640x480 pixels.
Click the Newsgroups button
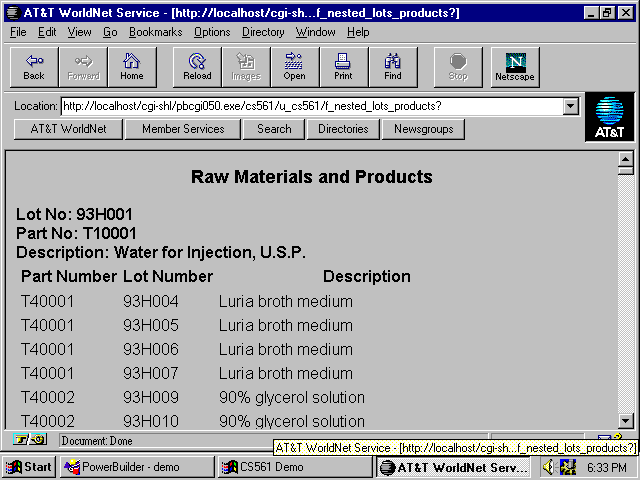[x=423, y=129]
